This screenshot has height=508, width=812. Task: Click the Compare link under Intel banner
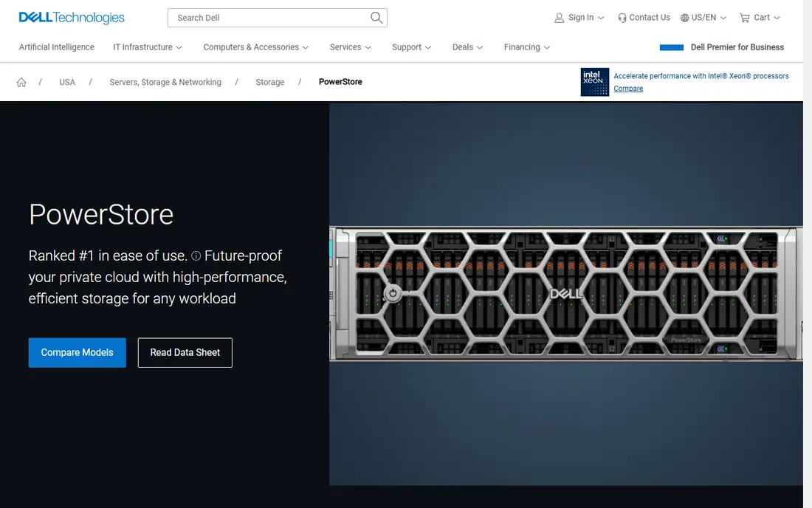coord(628,89)
